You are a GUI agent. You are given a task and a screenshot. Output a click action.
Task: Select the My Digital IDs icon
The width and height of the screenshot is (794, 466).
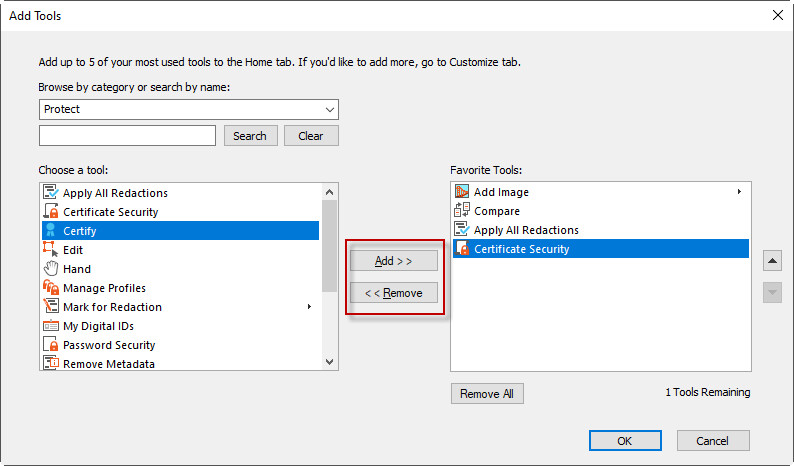point(51,326)
